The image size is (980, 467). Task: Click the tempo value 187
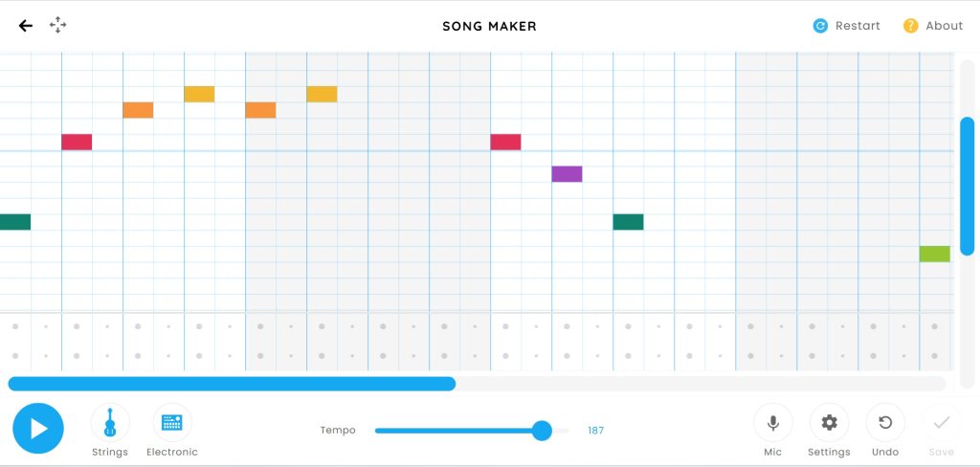(x=595, y=431)
